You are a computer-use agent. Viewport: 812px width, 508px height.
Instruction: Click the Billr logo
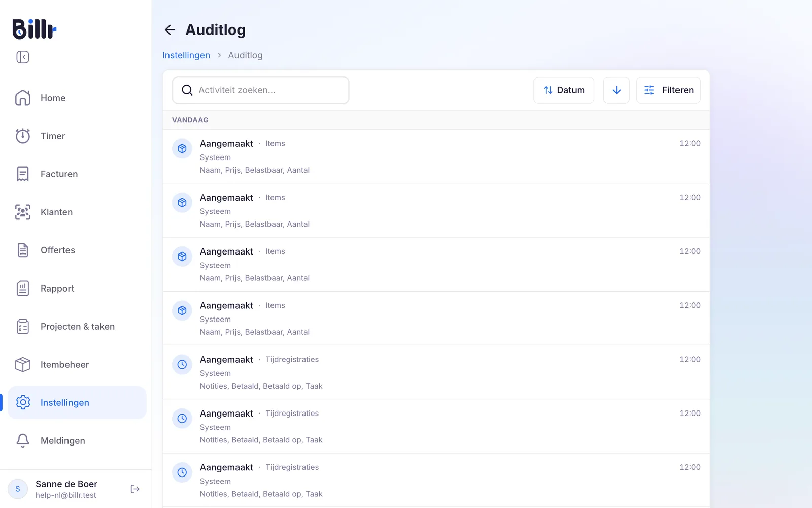[35, 29]
